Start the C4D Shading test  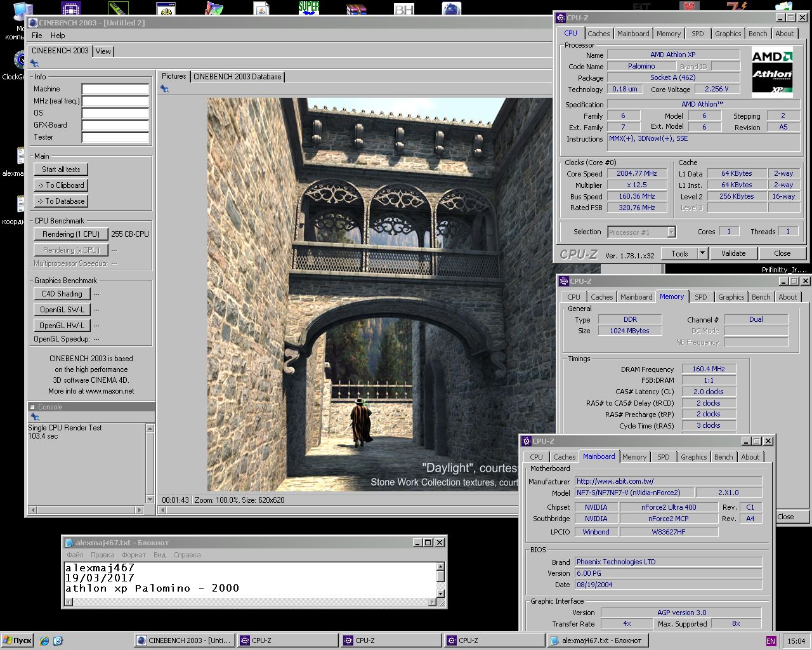pos(62,294)
